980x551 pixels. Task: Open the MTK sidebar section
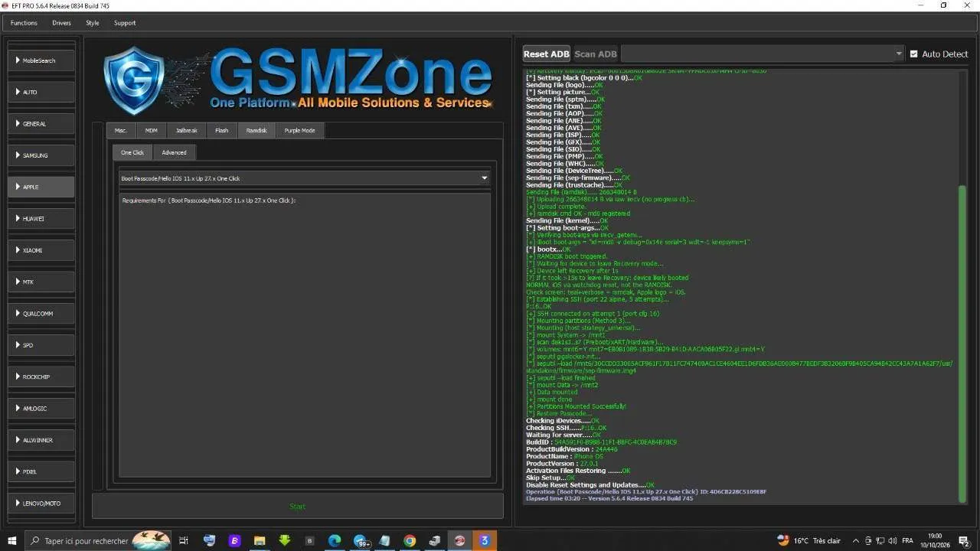pos(41,282)
